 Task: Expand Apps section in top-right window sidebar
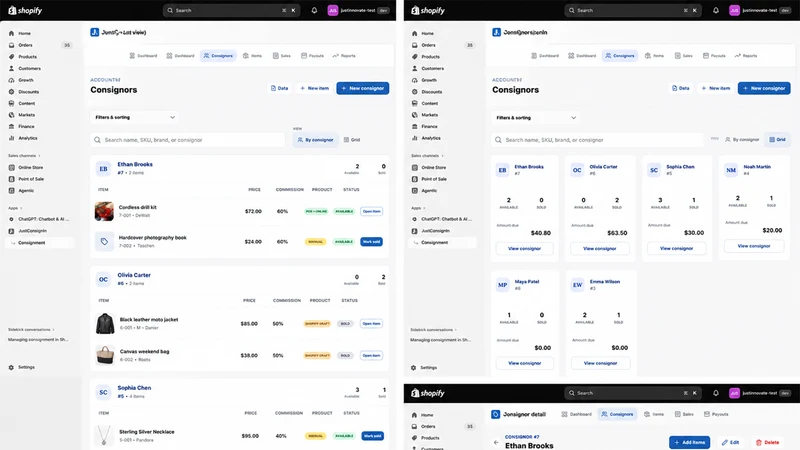[418, 208]
